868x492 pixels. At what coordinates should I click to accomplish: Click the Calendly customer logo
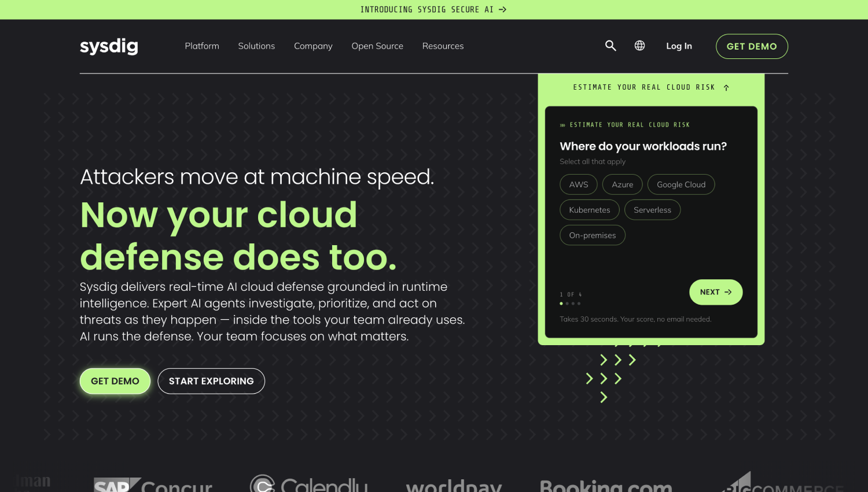point(308,483)
